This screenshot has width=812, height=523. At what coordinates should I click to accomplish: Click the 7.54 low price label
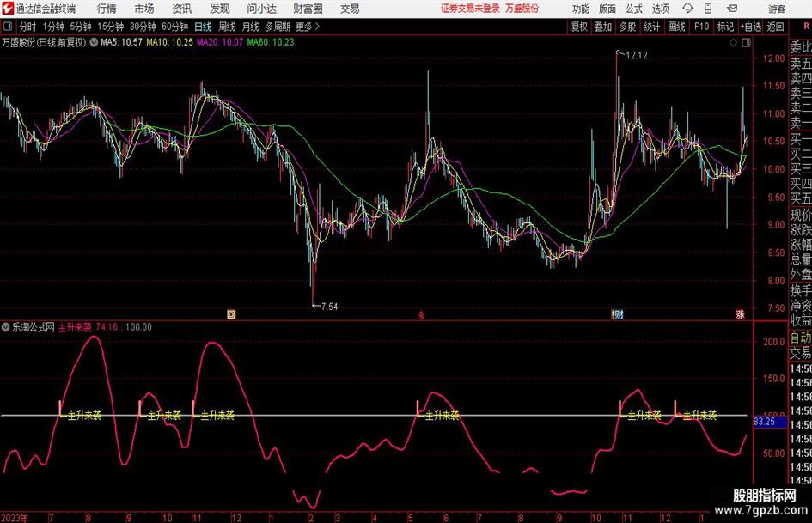pos(329,307)
